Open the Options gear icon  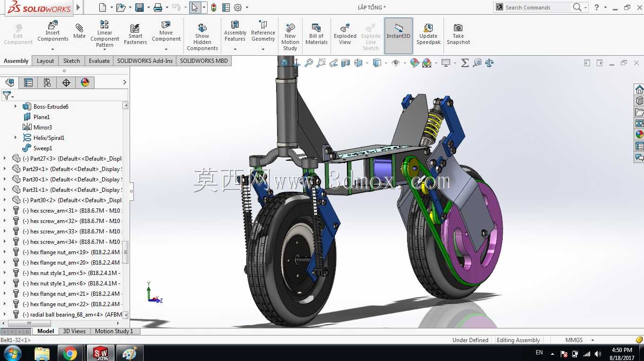(x=238, y=7)
